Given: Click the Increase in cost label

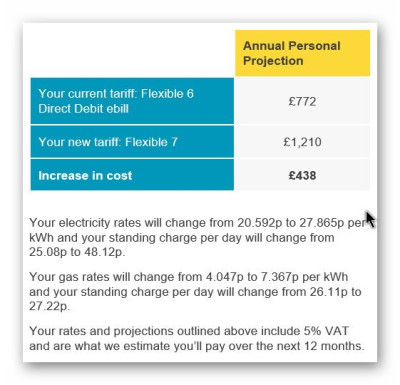Looking at the screenshot, I should [x=85, y=176].
